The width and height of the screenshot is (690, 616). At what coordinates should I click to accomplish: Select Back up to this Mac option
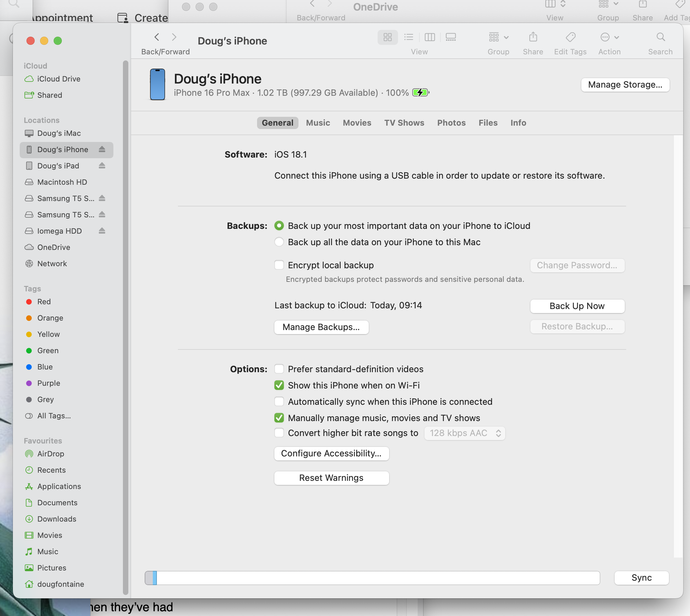click(279, 242)
